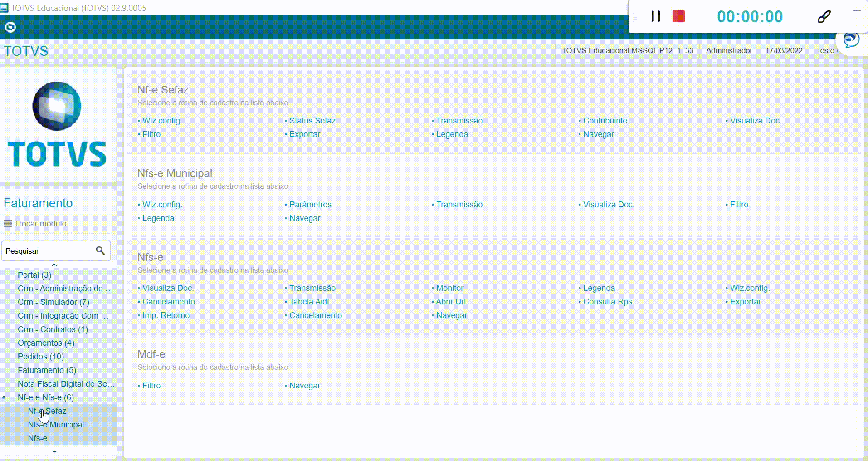Open Filtro under Nfs-e Municipal

click(739, 205)
